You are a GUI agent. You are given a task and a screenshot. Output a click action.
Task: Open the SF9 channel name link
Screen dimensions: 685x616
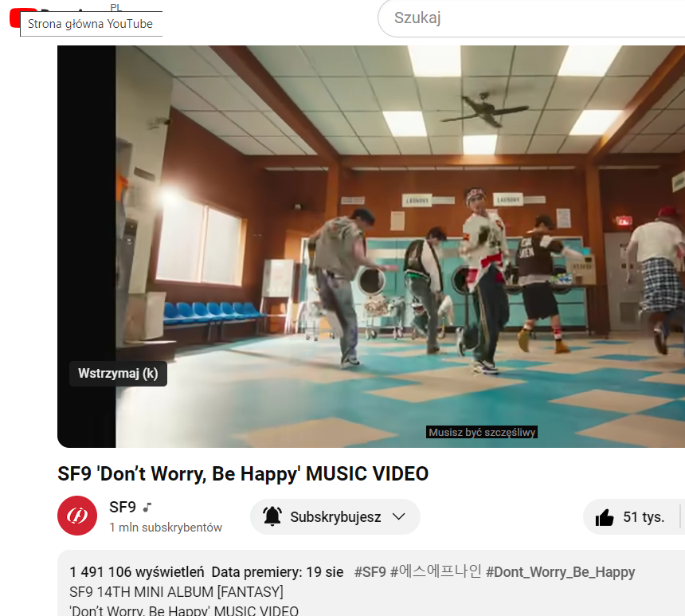coord(123,507)
